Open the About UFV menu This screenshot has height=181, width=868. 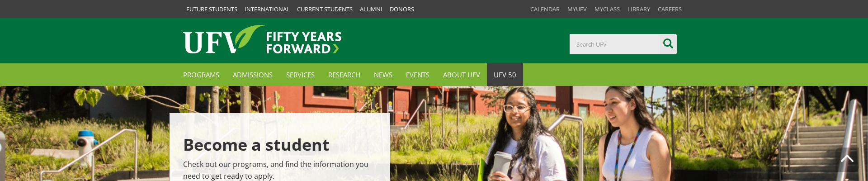coord(462,75)
